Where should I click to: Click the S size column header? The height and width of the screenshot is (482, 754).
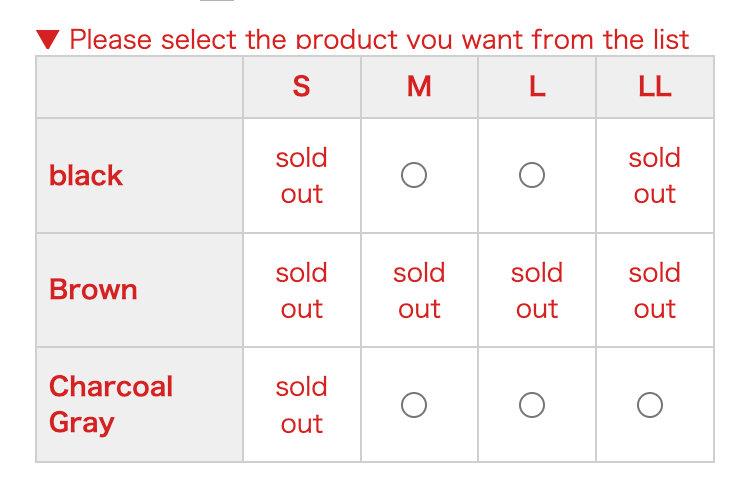pyautogui.click(x=301, y=87)
